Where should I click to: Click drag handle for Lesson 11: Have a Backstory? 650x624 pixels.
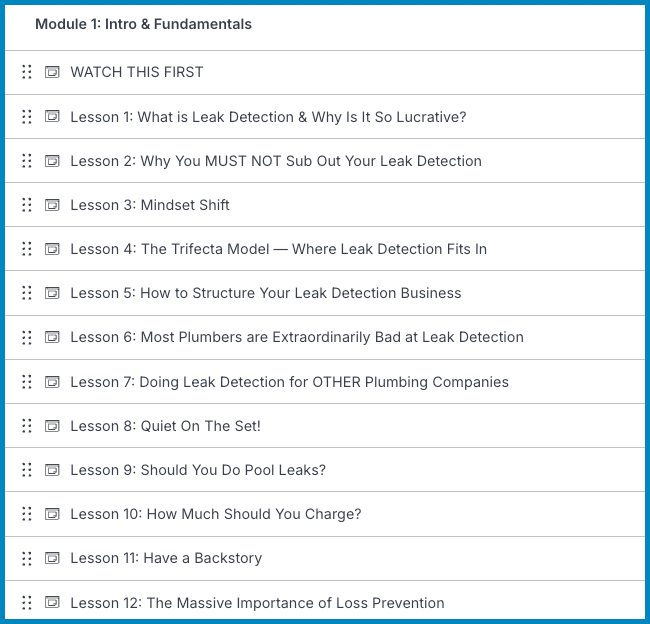pyautogui.click(x=27, y=558)
